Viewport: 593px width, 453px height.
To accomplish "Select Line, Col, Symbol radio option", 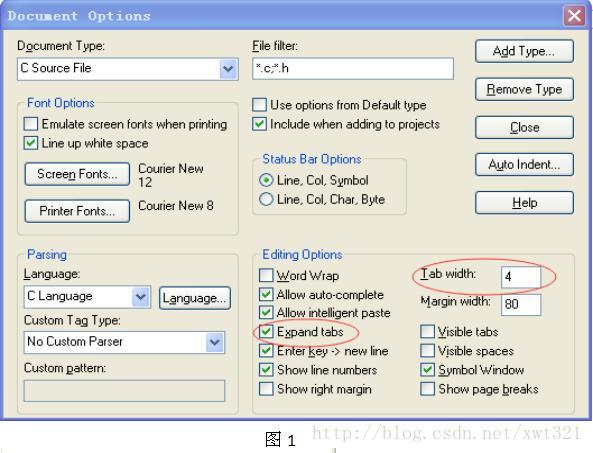I will [x=266, y=180].
